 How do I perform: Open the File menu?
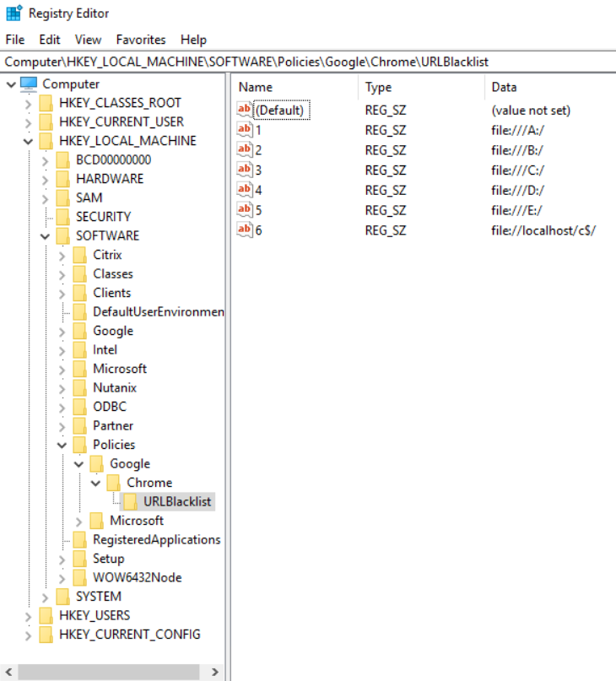(15, 40)
